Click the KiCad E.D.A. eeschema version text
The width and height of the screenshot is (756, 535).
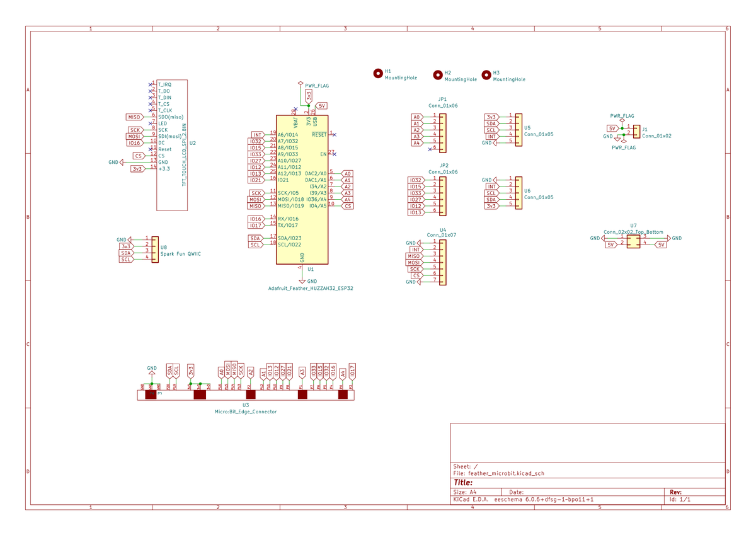click(524, 499)
